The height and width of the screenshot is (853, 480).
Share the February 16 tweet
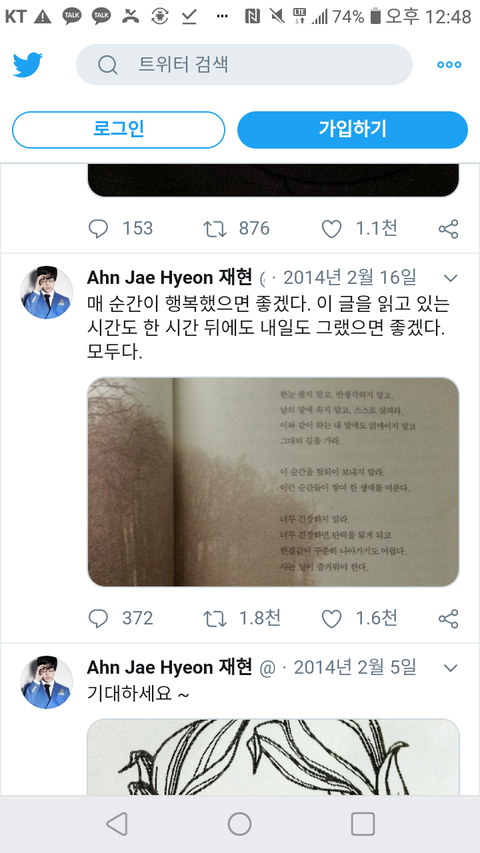pos(448,619)
